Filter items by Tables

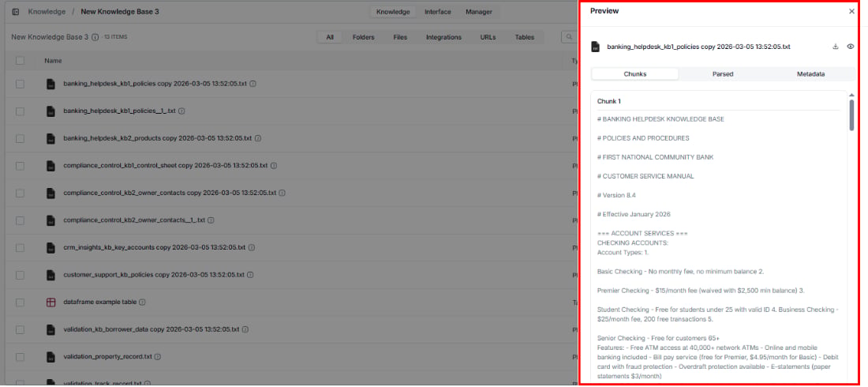(524, 37)
